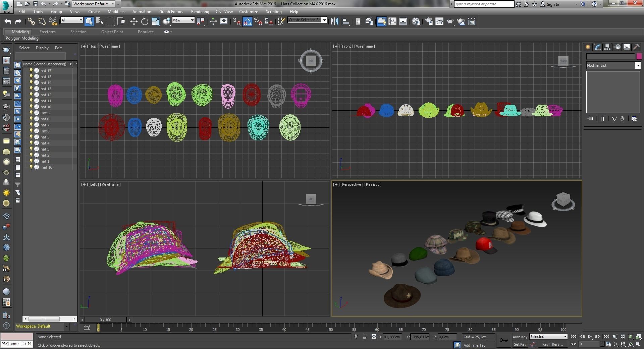The width and height of the screenshot is (644, 349).
Task: Click the Select and Link tool
Action: (x=31, y=21)
